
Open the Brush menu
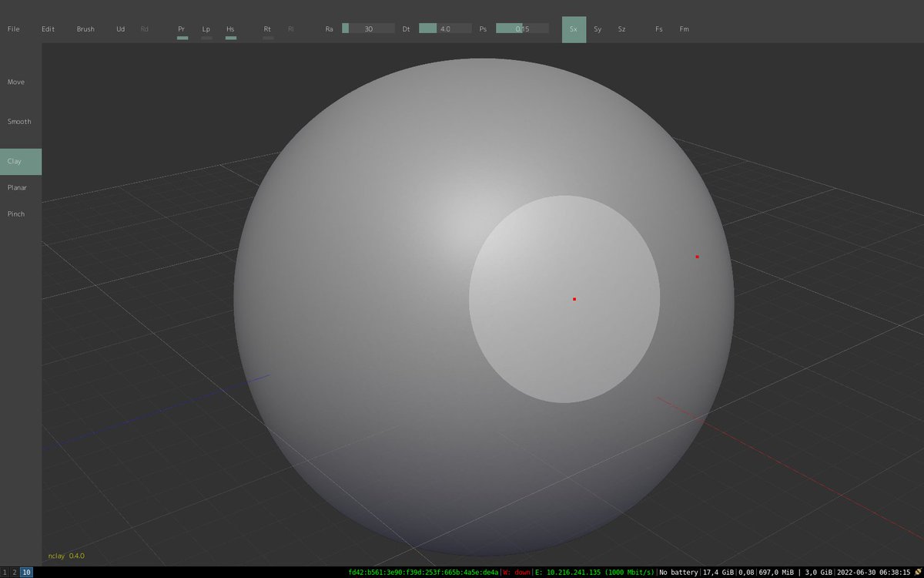85,29
